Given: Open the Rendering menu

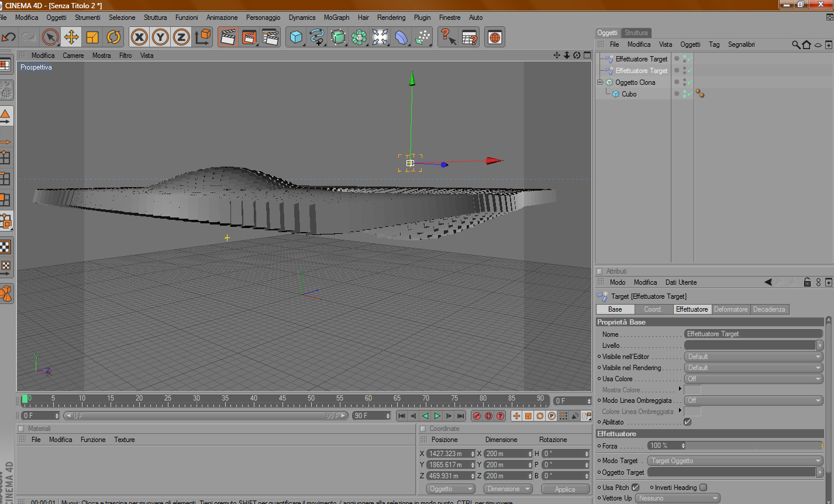Looking at the screenshot, I should pos(391,18).
